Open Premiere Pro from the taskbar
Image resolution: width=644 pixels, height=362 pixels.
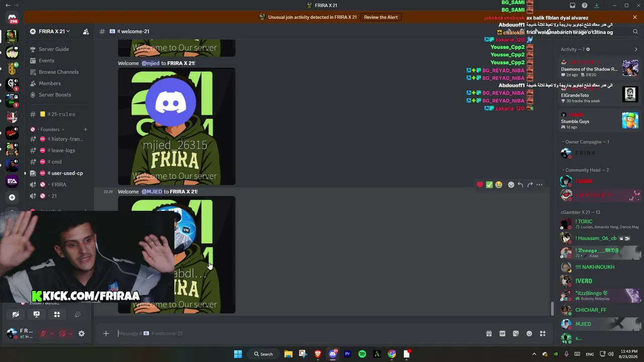(347, 354)
